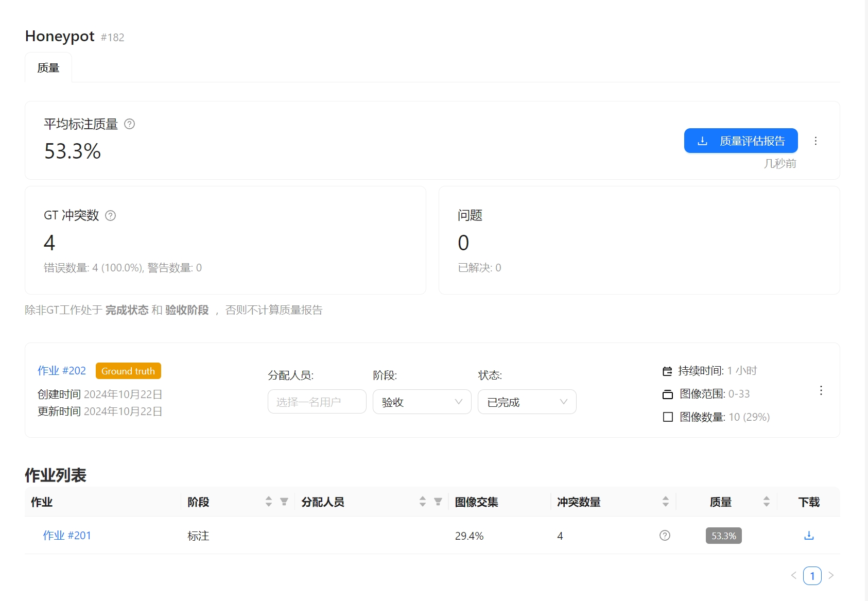Open filter for 阶段 column

[284, 502]
